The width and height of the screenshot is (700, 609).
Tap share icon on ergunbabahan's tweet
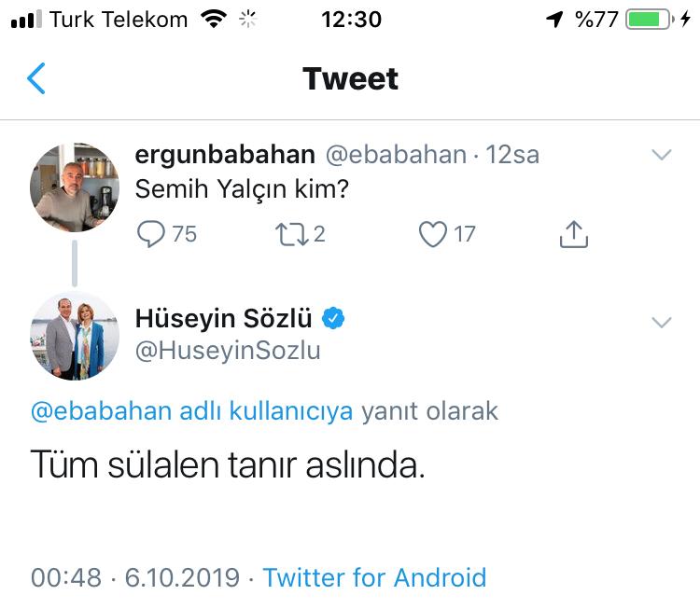(573, 234)
